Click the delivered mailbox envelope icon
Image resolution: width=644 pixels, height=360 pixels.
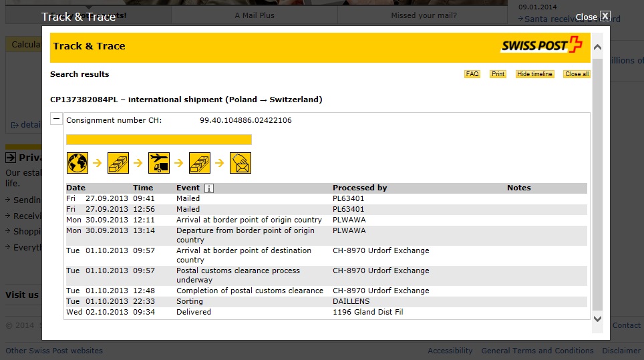[x=240, y=163]
